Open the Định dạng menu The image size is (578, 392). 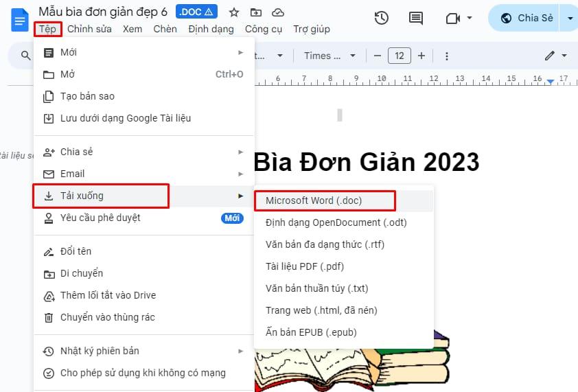(x=211, y=29)
